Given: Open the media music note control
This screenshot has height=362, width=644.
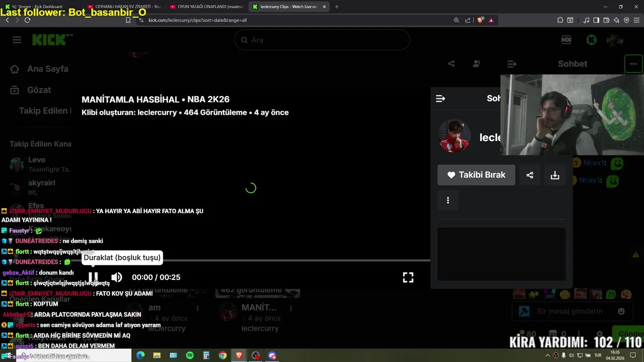Looking at the screenshot, I should pyautogui.click(x=586, y=20).
